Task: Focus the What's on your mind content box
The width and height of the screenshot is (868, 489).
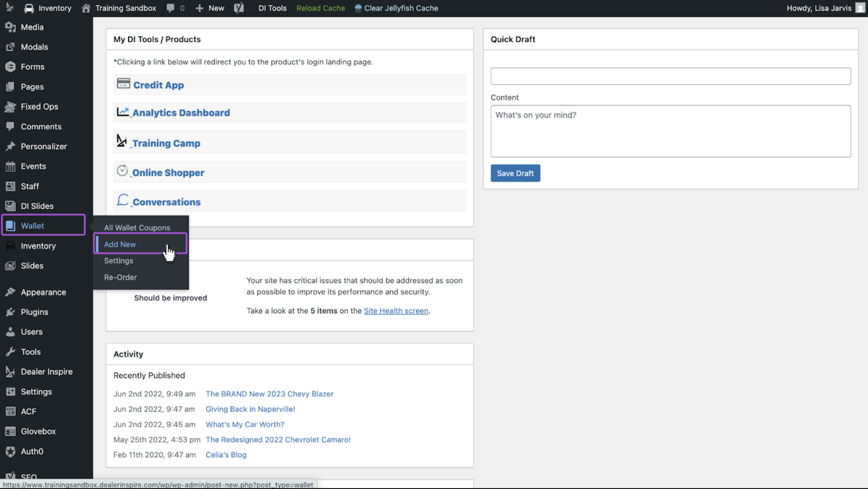Action: [670, 131]
